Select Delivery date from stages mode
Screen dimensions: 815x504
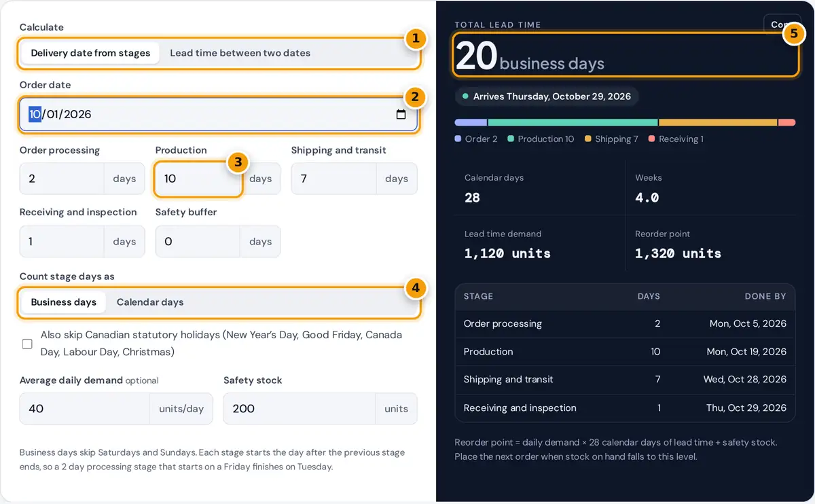coord(90,53)
